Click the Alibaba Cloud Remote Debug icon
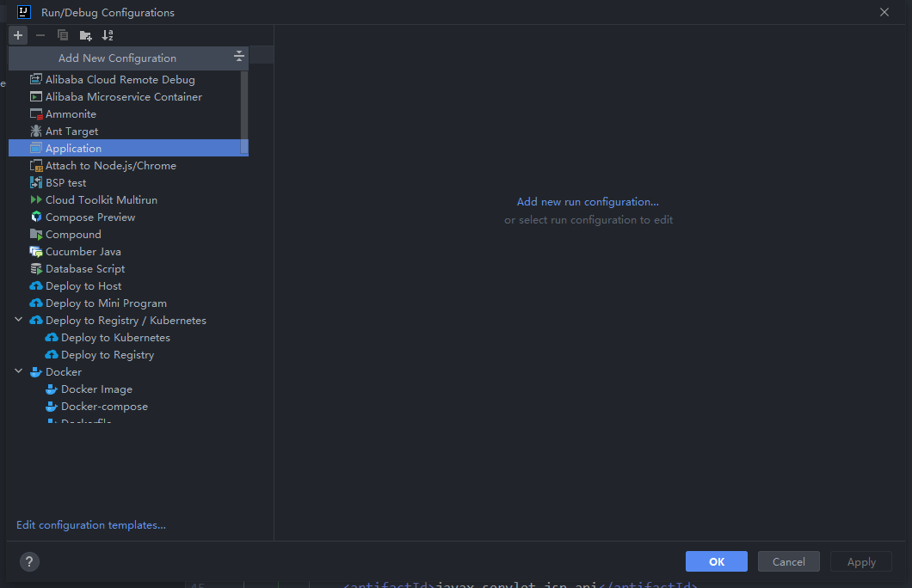 click(x=36, y=79)
